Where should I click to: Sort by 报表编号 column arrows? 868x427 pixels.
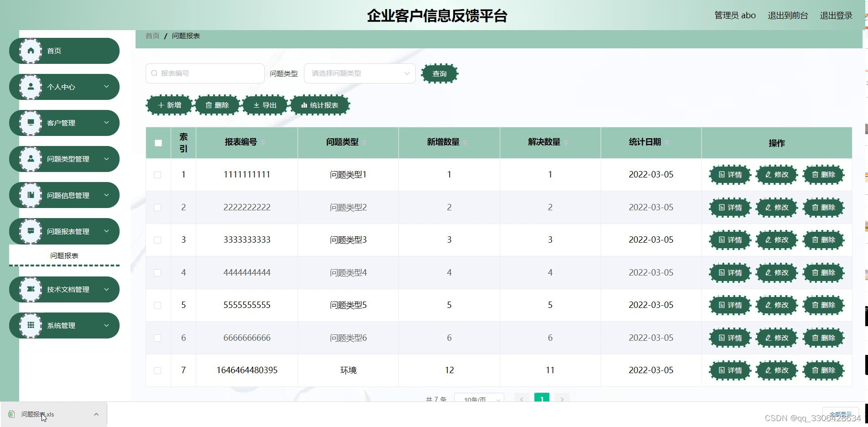(263, 142)
